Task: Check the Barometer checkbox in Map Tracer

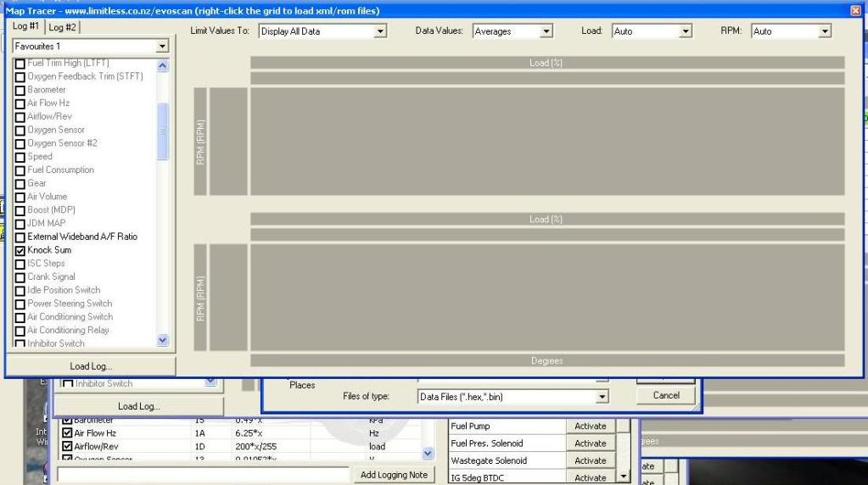Action: click(20, 90)
